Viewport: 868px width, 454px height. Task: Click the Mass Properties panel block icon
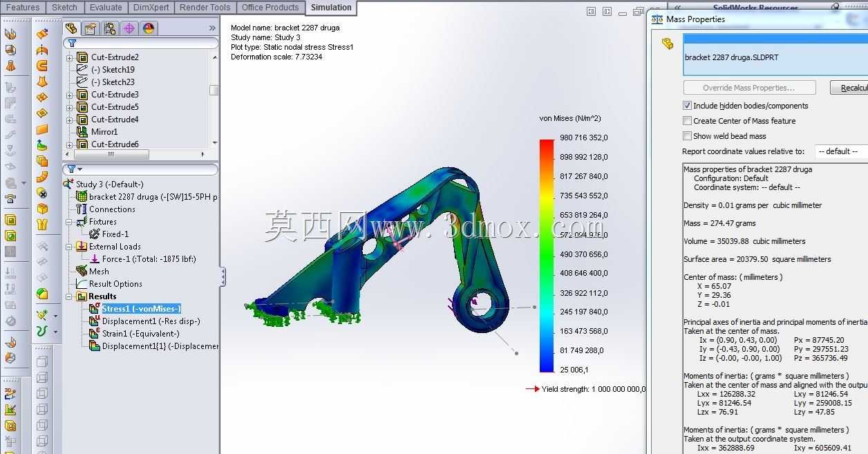(x=667, y=44)
